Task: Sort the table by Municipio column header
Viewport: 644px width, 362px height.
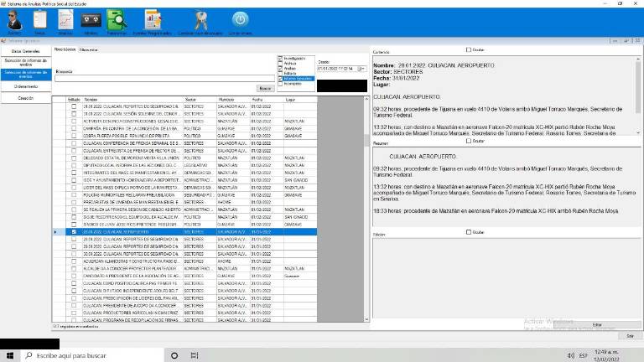Action: point(231,99)
